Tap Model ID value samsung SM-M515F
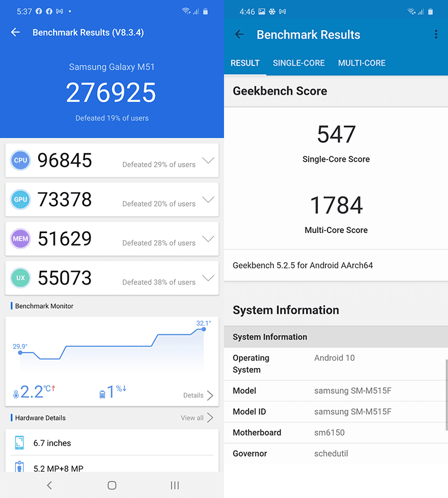The width and height of the screenshot is (448, 498). (x=353, y=411)
